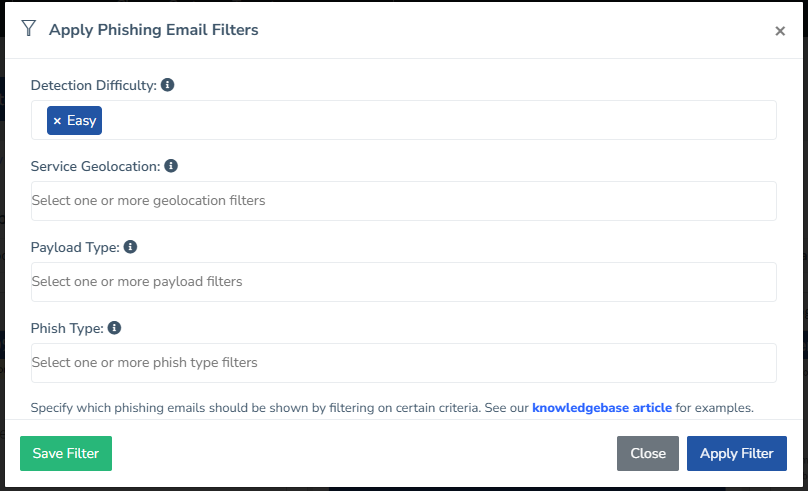Open the Detection Difficulty selection field
The height and width of the screenshot is (491, 808).
[x=440, y=120]
